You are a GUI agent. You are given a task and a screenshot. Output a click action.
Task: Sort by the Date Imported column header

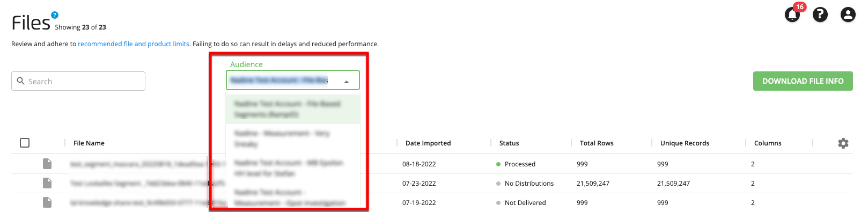click(x=428, y=143)
